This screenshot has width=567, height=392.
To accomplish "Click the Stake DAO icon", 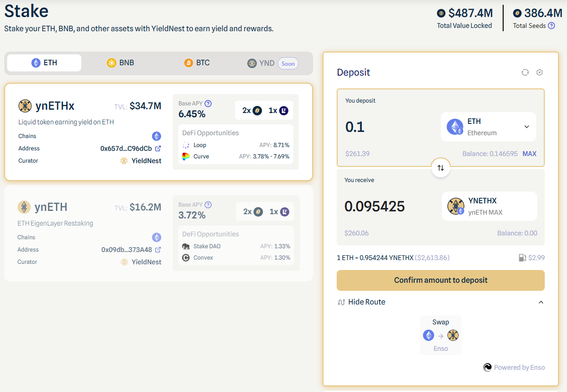I will (x=186, y=246).
